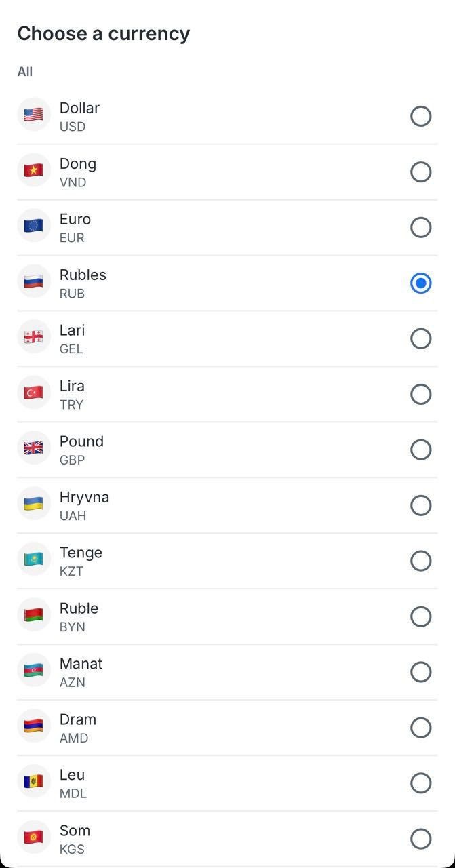This screenshot has height=868, width=455.
Task: Click the Turkey flag icon next to Lira
Action: click(33, 393)
